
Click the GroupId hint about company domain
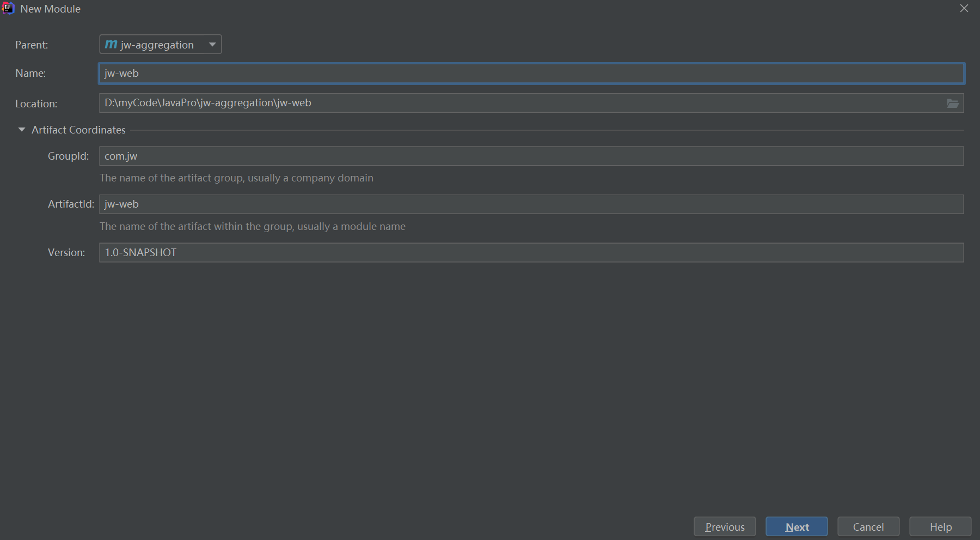click(236, 178)
